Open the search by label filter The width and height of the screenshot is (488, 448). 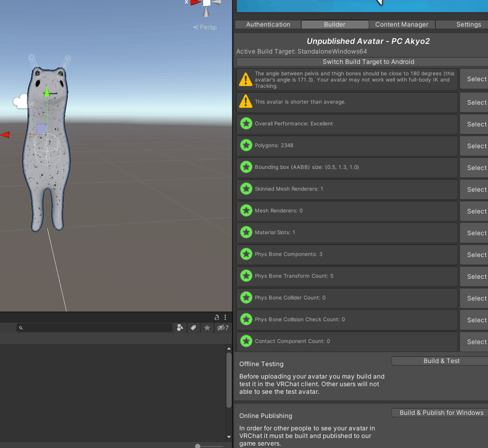193,328
